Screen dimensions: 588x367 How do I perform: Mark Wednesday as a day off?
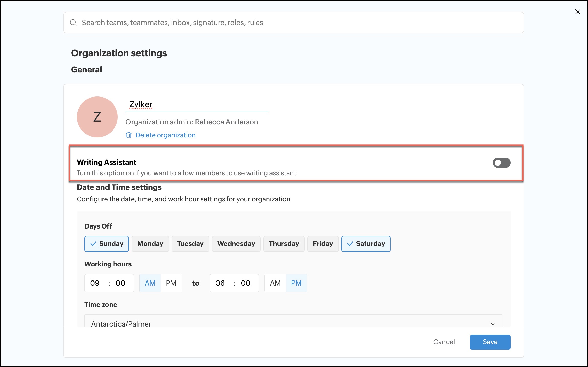(x=236, y=244)
